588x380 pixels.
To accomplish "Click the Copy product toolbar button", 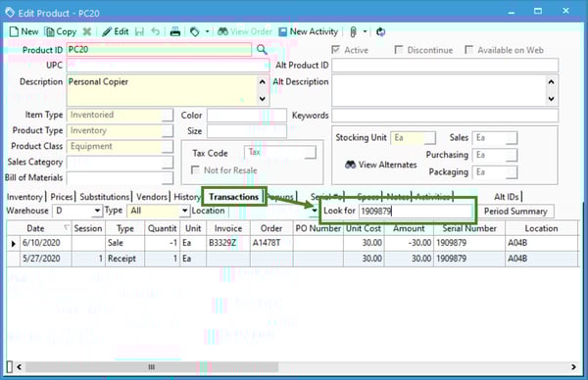I will [x=61, y=32].
